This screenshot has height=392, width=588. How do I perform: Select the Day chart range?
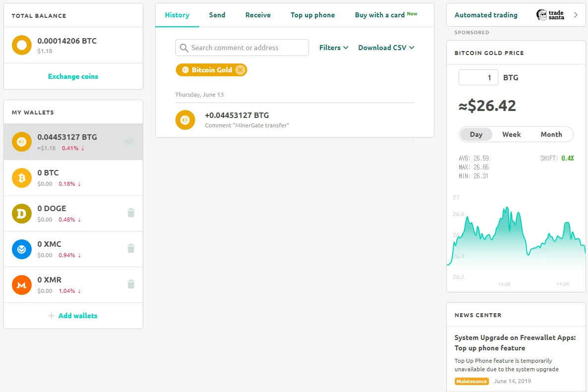pos(476,134)
